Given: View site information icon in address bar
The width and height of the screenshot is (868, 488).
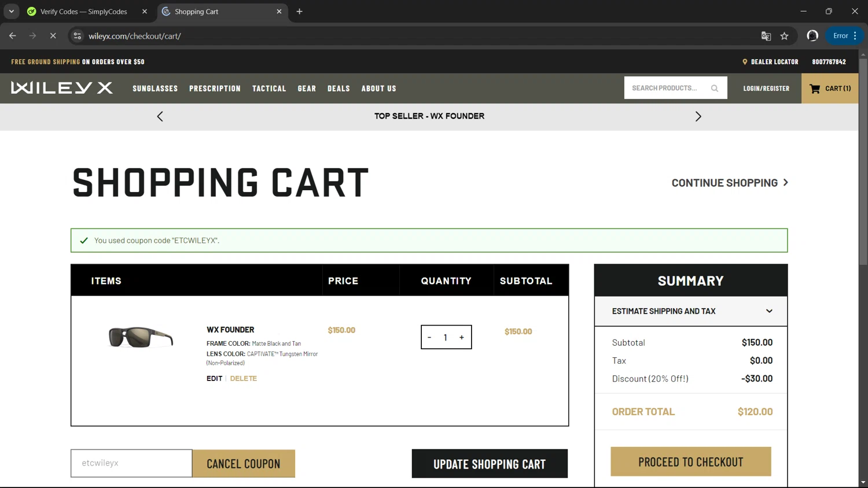Looking at the screenshot, I should tap(78, 36).
